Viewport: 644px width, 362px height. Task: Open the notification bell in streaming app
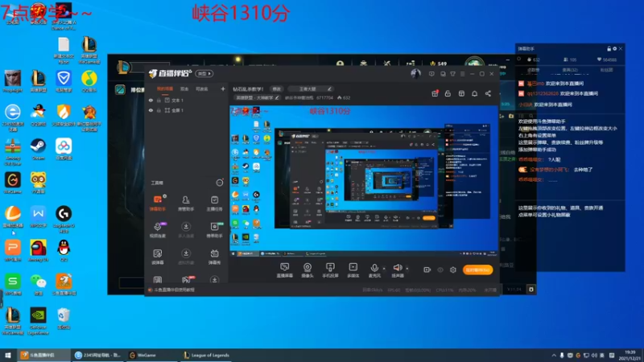point(474,93)
